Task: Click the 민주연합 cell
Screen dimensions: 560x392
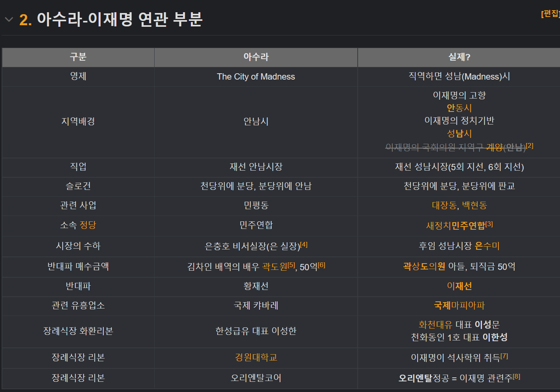Action: 256,225
